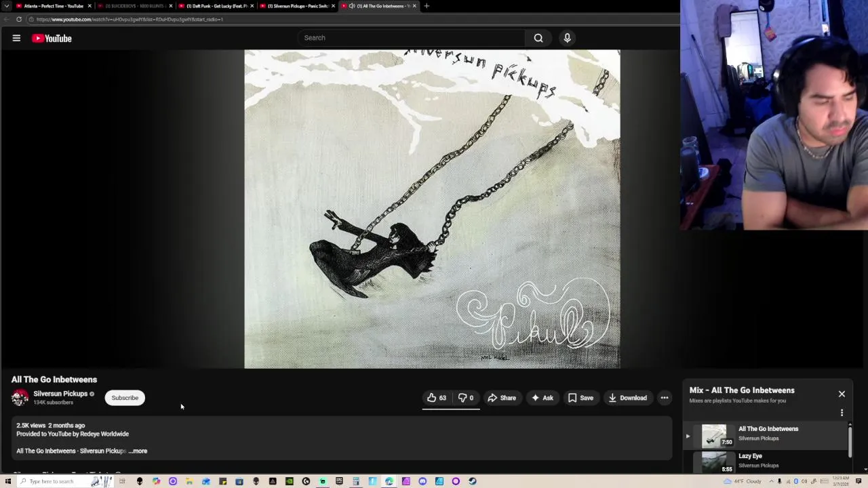Screen dimensions: 868x488
Task: Open the system tray Bluetooth icon
Action: (x=795, y=481)
